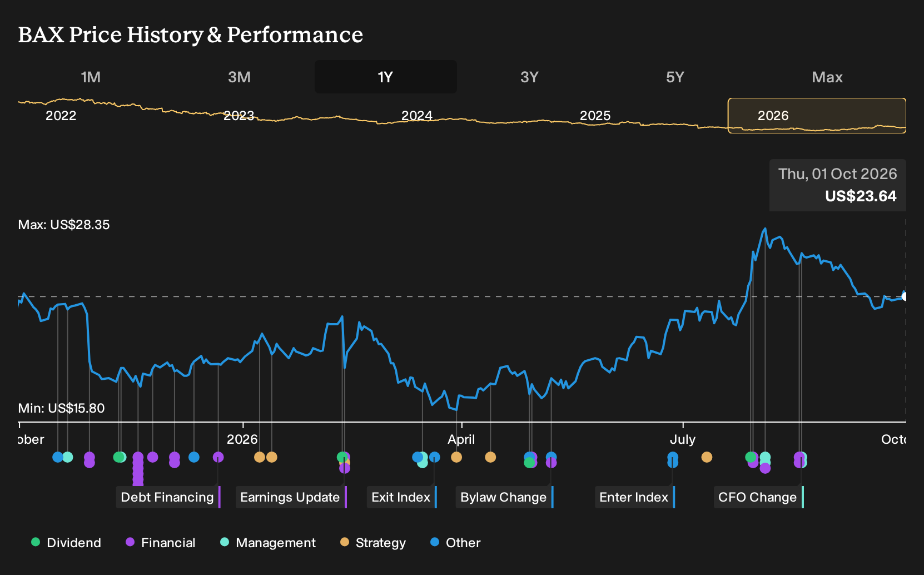This screenshot has width=924, height=575.
Task: Click the blue marker above Enter Index label
Action: pos(673,457)
